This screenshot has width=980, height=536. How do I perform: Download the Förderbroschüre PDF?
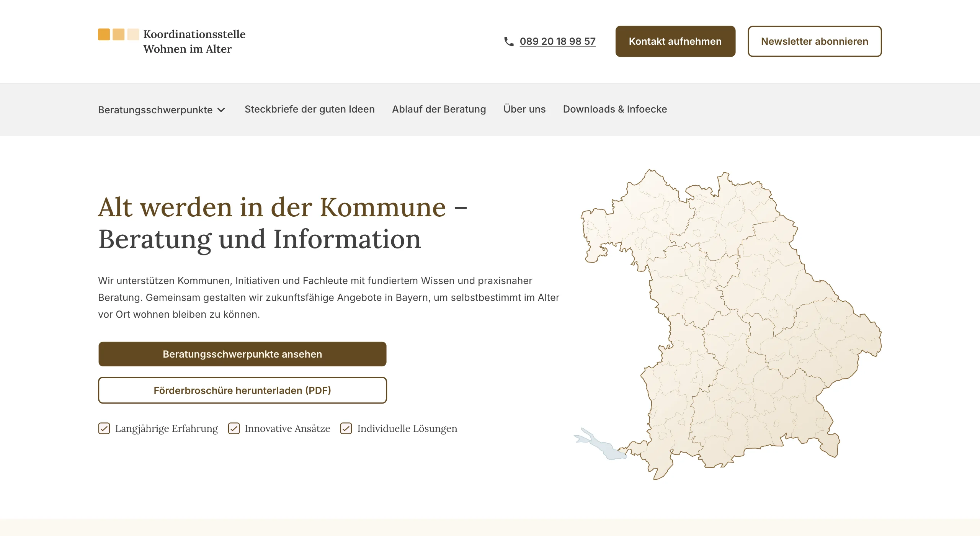point(242,391)
